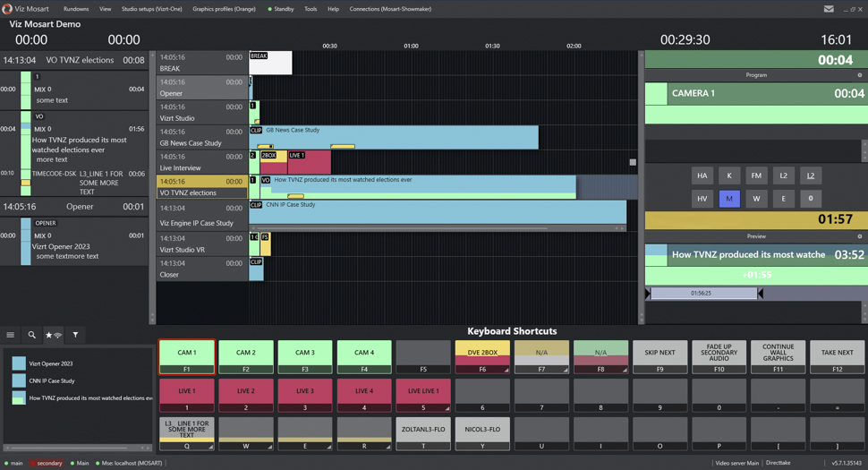Open the Rundowns menu
The width and height of the screenshot is (868, 470).
tap(76, 9)
